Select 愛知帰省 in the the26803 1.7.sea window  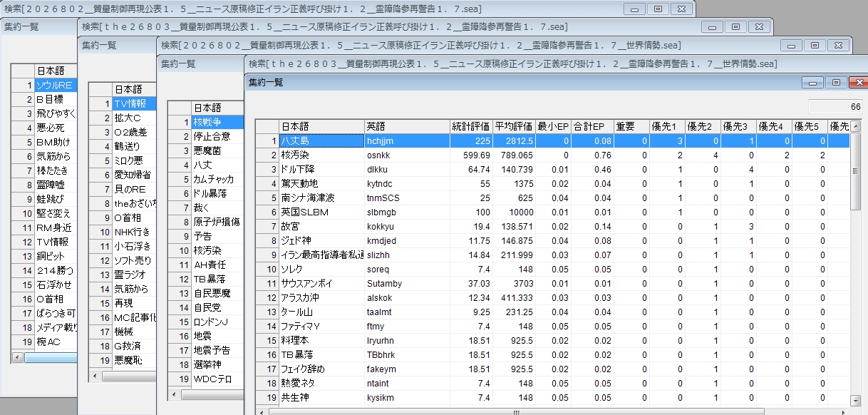click(x=134, y=175)
